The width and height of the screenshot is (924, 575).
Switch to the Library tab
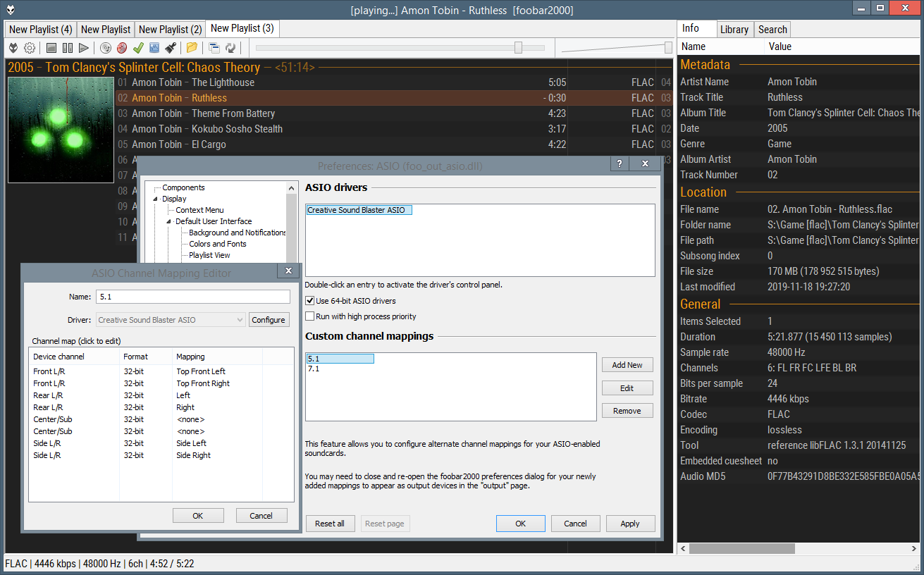click(734, 30)
